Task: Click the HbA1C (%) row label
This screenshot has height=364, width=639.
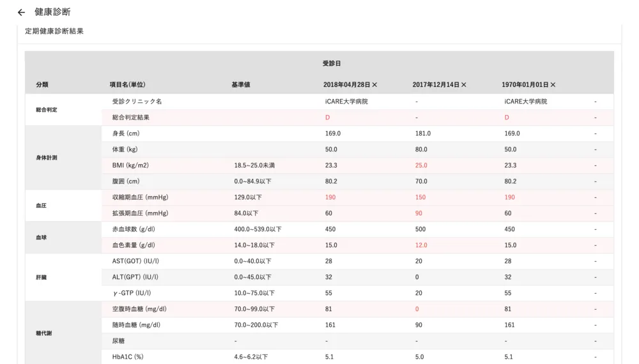Action: [x=128, y=357]
